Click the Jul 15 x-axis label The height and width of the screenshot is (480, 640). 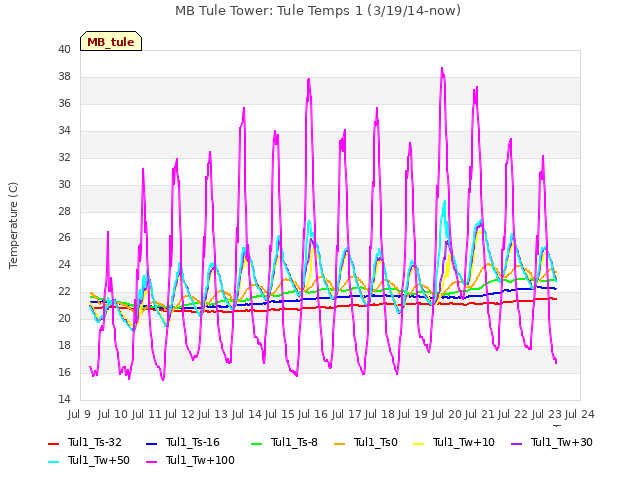coord(280,415)
